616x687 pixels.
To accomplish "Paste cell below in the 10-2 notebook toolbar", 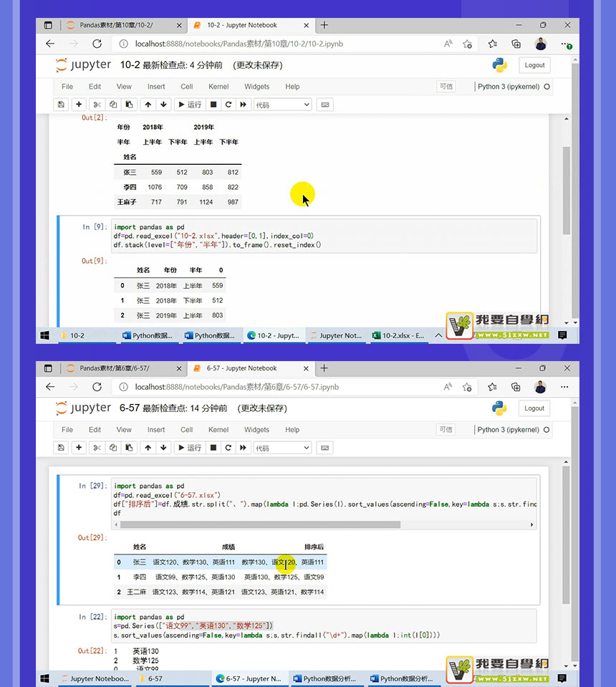I will pos(129,105).
